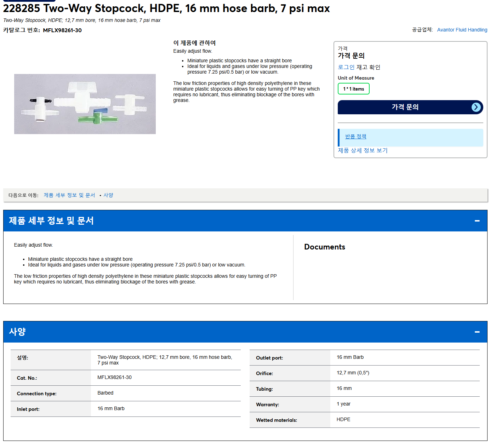Viewport: 490px width, 448px height.
Task: Click the Warranty 1 year value
Action: coord(343,404)
